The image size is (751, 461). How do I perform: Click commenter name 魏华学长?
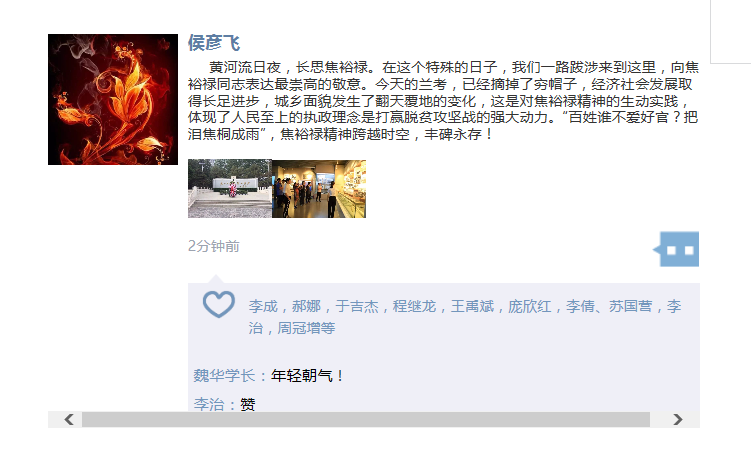[x=224, y=375]
